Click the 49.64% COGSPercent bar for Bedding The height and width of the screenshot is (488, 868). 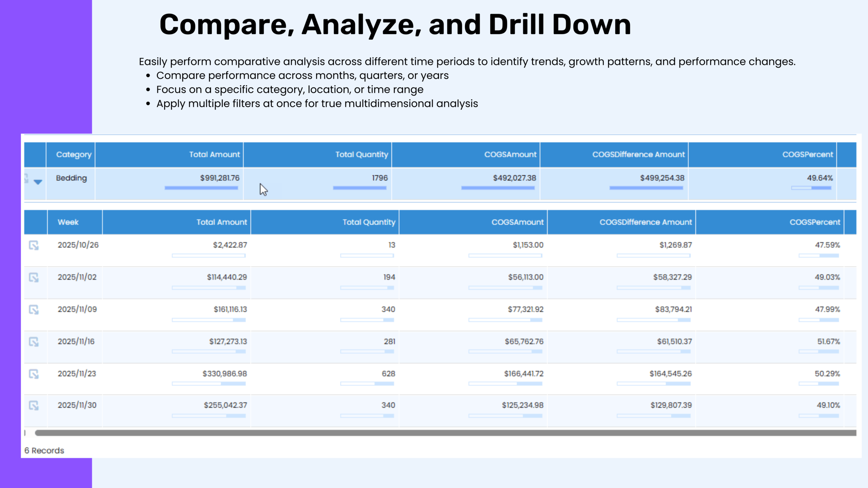811,188
